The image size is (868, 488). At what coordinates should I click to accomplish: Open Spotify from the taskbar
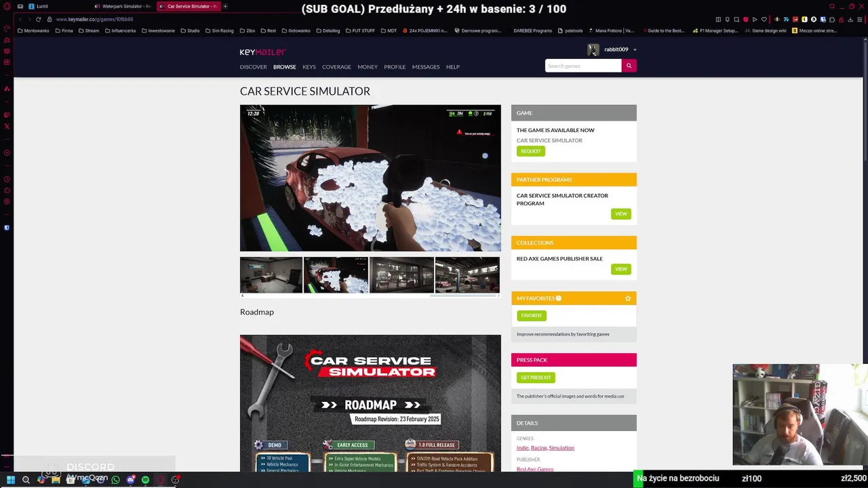point(145,480)
